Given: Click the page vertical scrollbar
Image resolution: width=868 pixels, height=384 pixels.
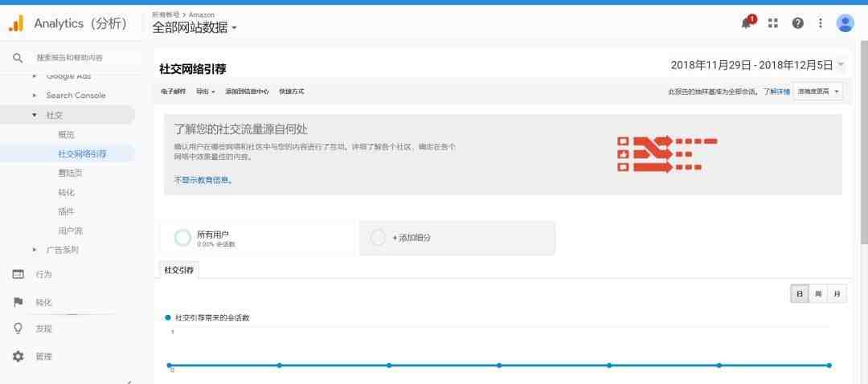Looking at the screenshot, I should [x=864, y=143].
